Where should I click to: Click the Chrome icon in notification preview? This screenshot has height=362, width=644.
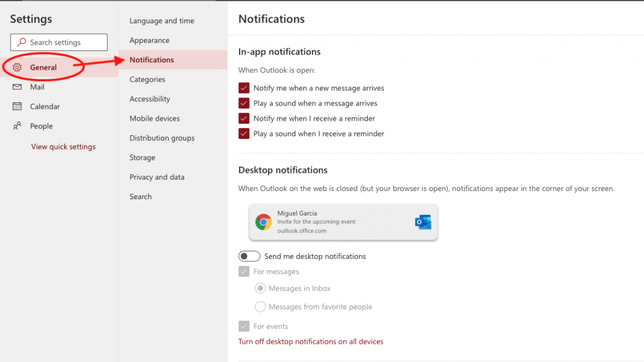pos(263,222)
